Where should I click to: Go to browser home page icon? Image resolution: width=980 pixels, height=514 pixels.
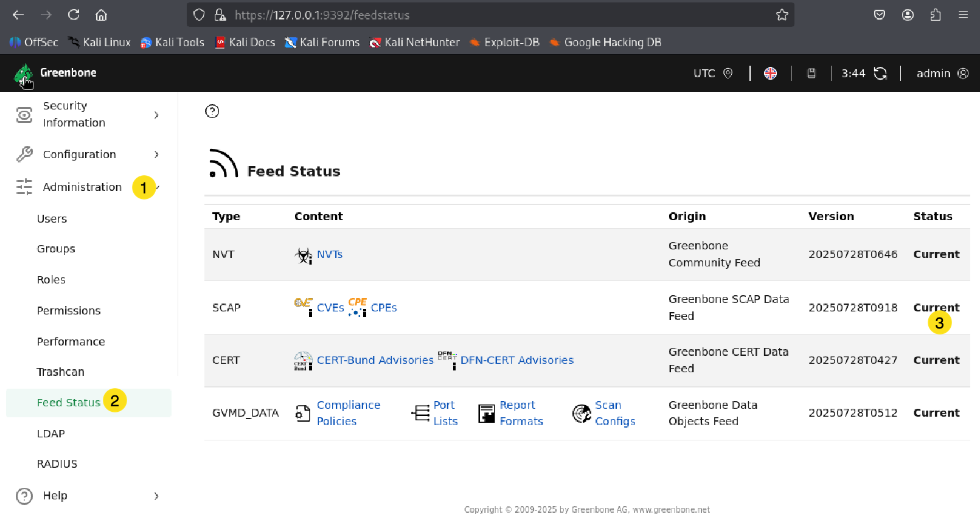102,15
